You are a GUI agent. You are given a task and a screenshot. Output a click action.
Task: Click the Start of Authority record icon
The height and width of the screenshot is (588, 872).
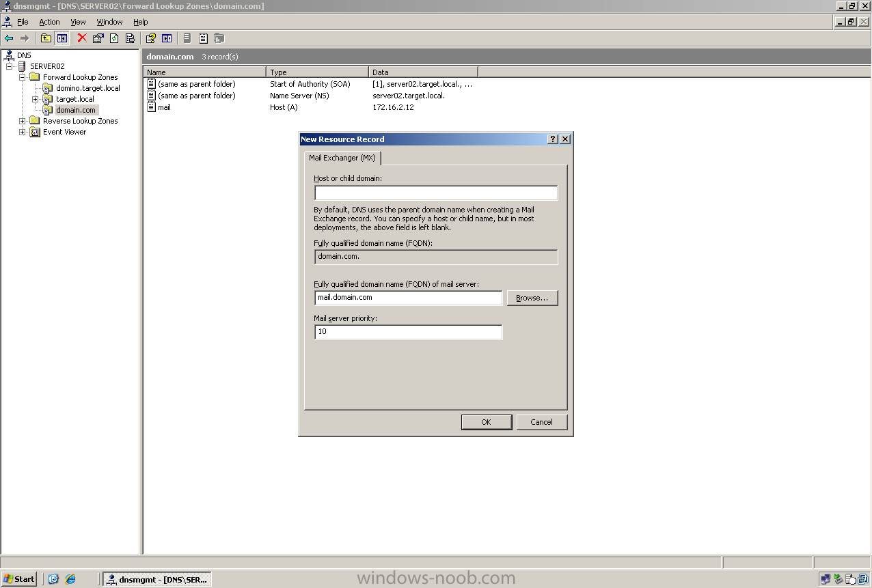[x=152, y=84]
